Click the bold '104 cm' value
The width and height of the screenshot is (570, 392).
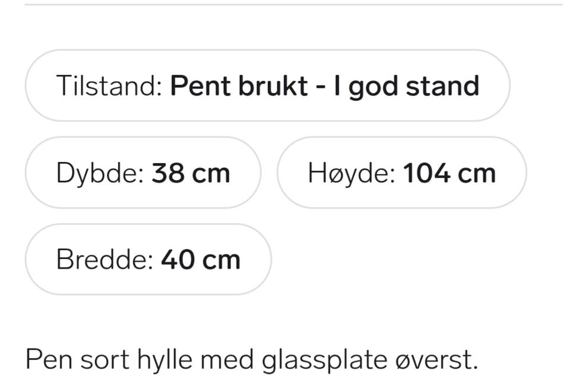point(449,173)
